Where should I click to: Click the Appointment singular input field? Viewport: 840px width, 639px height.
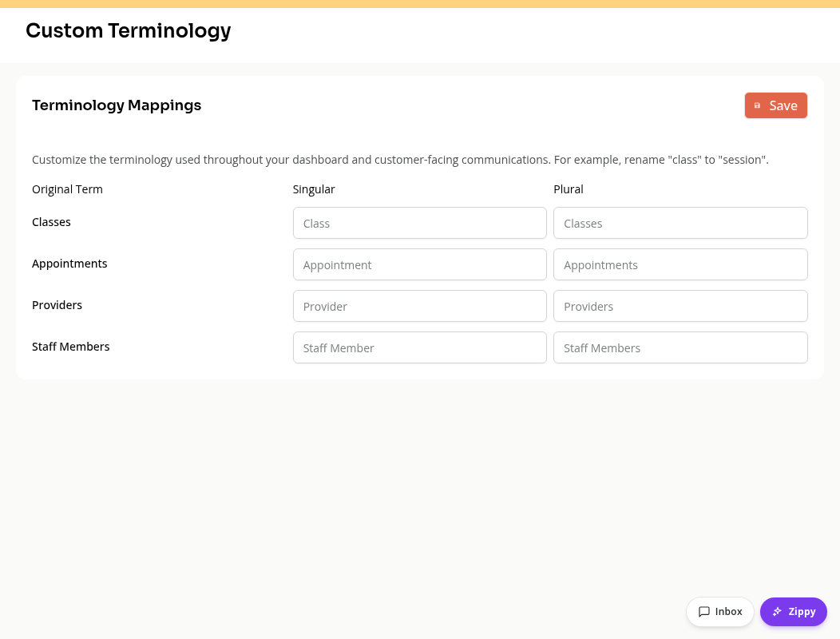[x=419, y=264]
